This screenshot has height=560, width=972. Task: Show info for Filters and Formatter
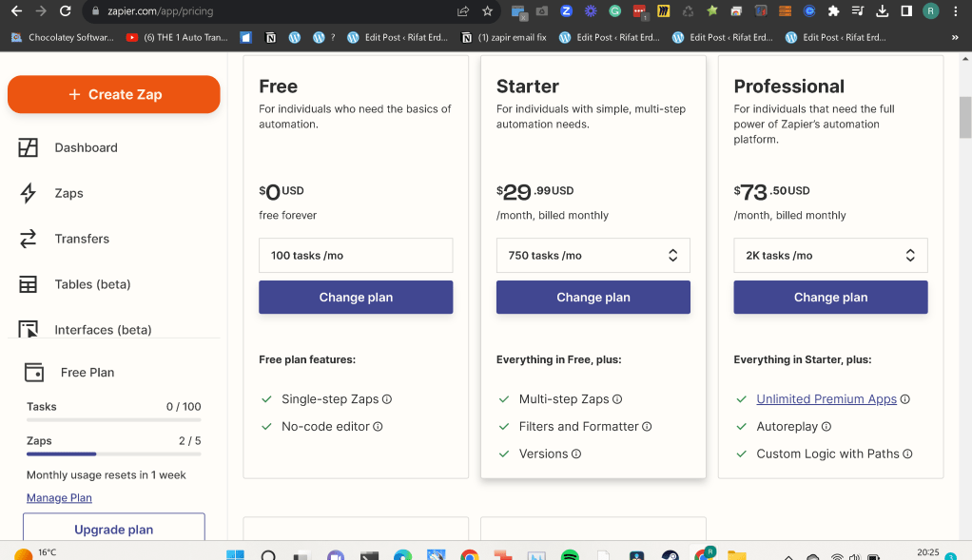click(647, 427)
